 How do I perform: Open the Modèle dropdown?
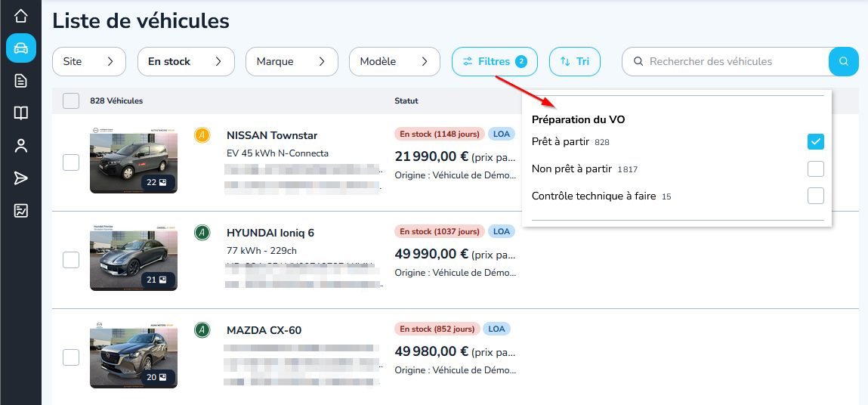coord(394,61)
